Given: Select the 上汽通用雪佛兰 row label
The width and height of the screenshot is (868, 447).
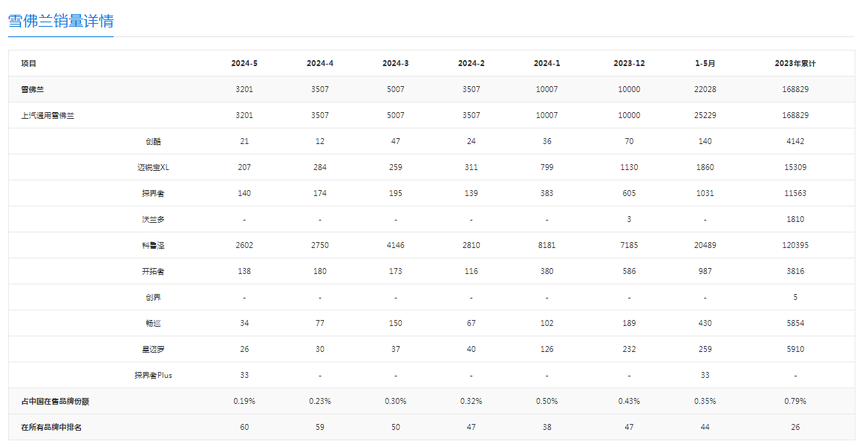Looking at the screenshot, I should (x=48, y=115).
